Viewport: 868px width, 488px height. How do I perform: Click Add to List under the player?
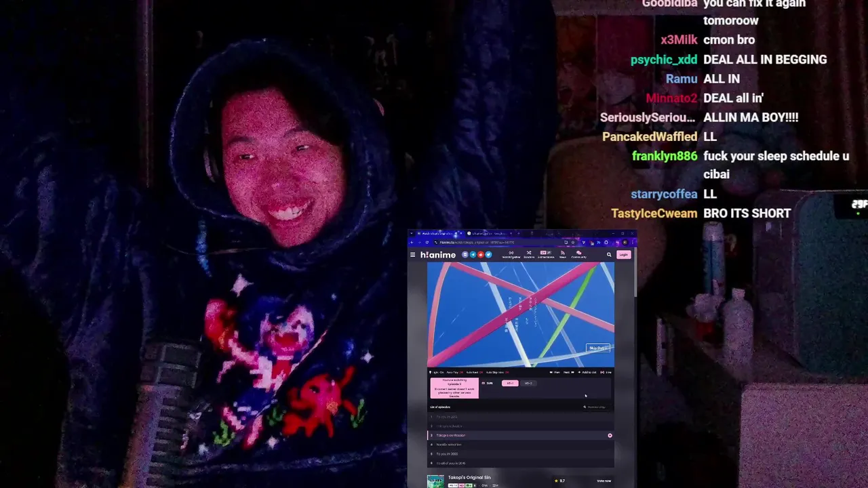coord(587,372)
